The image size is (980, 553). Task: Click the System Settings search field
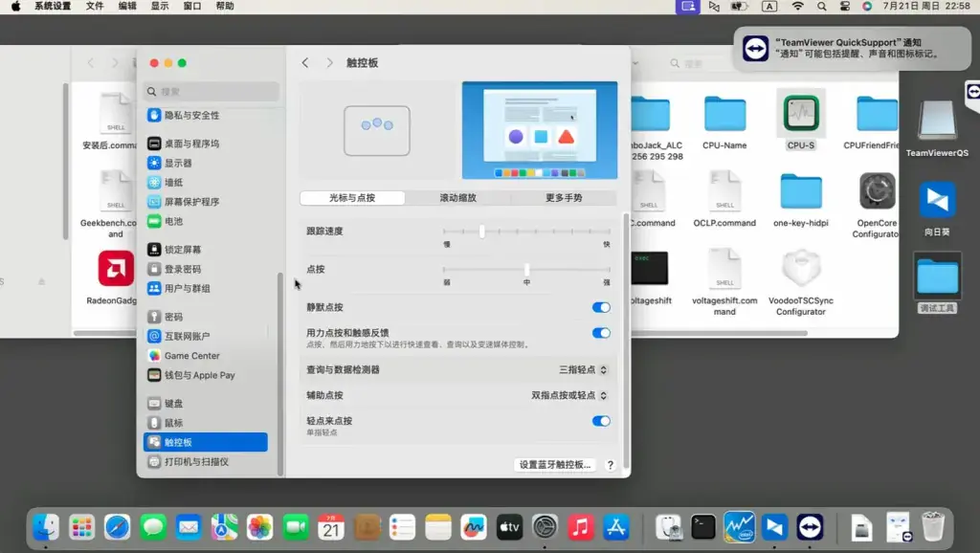coord(212,91)
